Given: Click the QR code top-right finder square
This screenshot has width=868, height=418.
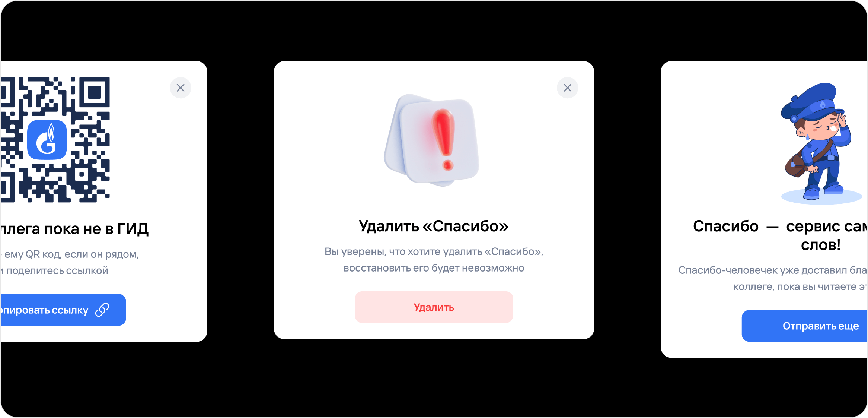Looking at the screenshot, I should (x=95, y=92).
